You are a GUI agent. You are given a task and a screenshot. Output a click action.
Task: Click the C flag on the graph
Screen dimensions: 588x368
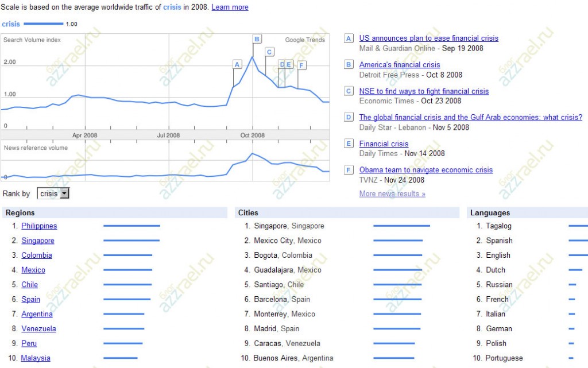click(269, 52)
